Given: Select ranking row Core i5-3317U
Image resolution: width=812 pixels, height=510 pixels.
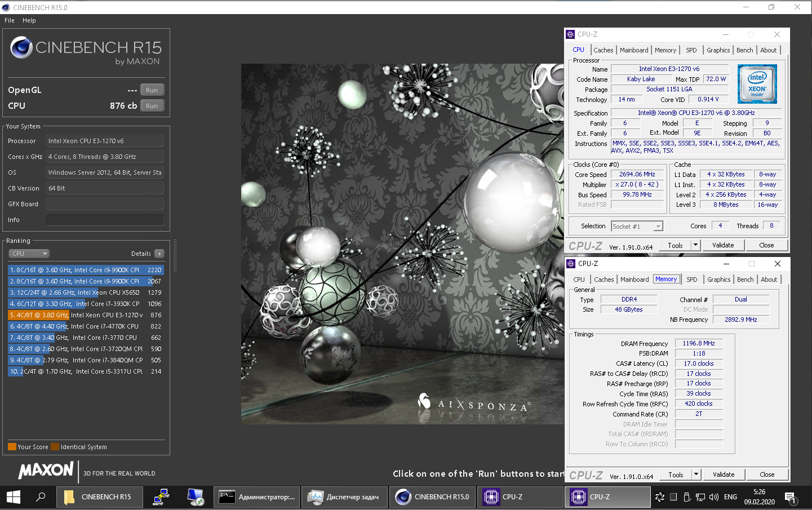Looking at the screenshot, I should pyautogui.click(x=86, y=371).
